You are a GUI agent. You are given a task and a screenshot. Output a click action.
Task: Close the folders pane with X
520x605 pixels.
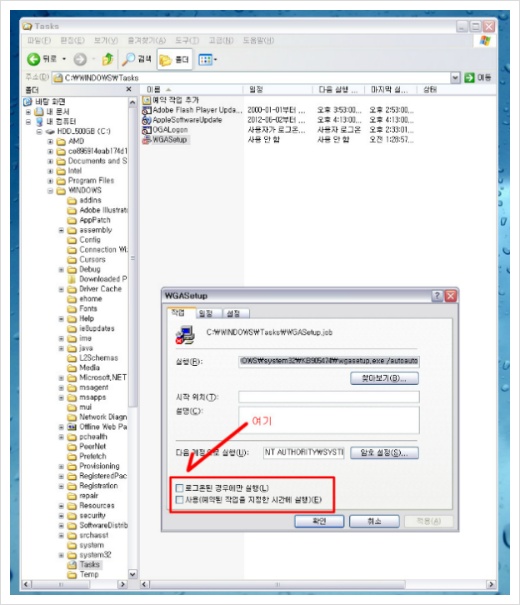[x=129, y=90]
